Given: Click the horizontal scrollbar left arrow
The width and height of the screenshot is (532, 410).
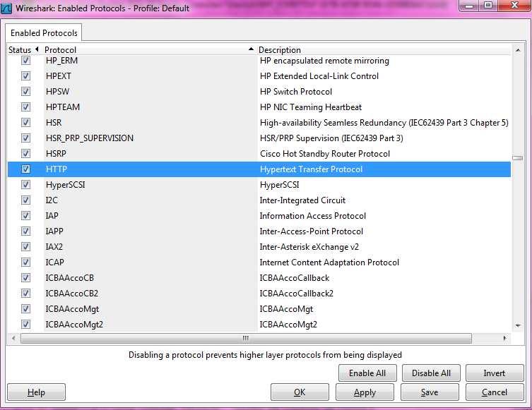Looking at the screenshot, I should tap(13, 338).
